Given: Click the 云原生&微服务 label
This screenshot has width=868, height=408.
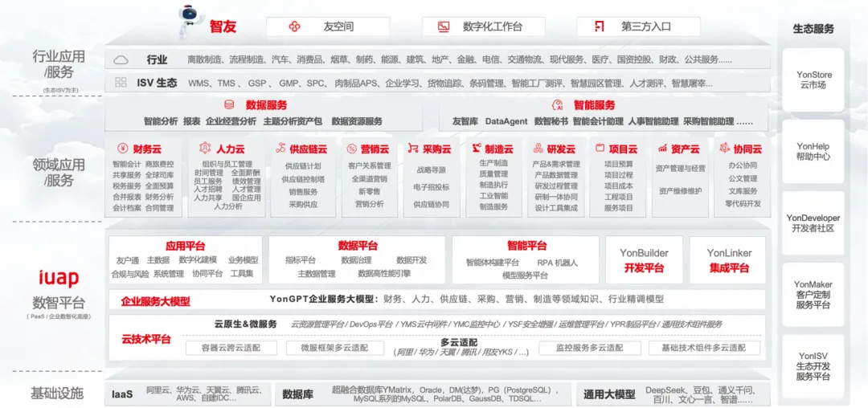Looking at the screenshot, I should point(245,324).
